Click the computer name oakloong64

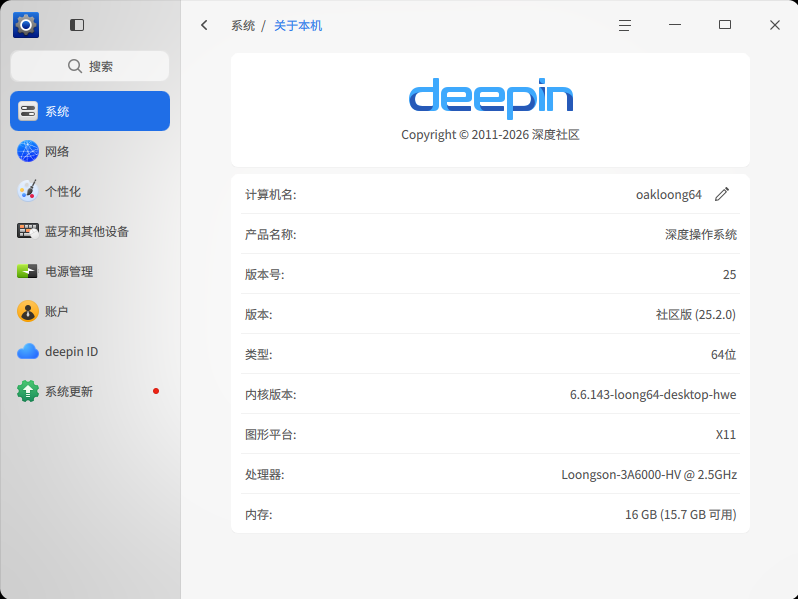point(668,194)
